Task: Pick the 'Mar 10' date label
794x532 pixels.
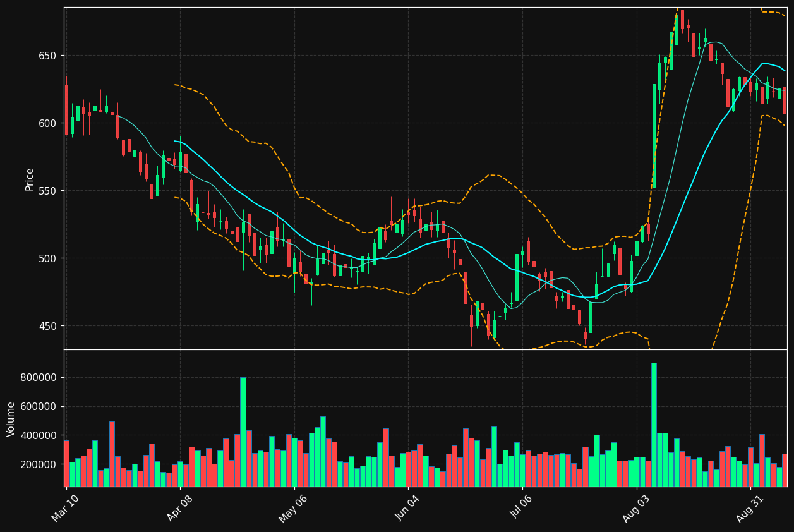Action: (66, 508)
